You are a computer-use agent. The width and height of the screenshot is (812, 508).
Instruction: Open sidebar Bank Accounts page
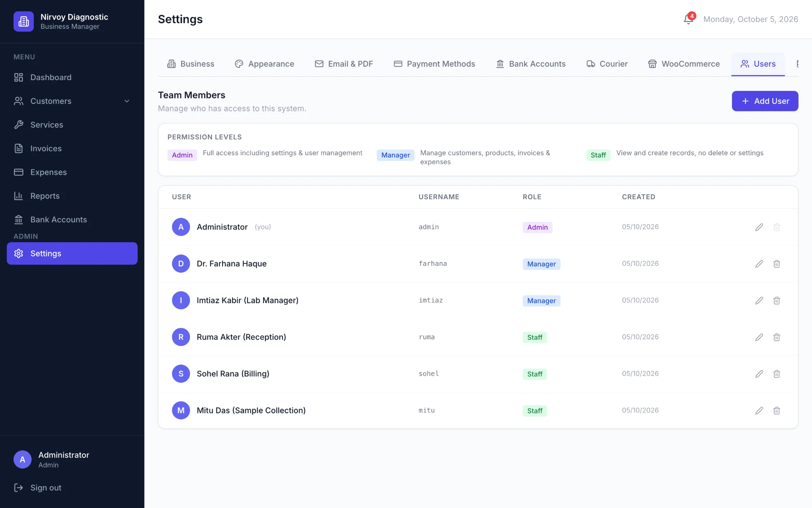click(72, 219)
